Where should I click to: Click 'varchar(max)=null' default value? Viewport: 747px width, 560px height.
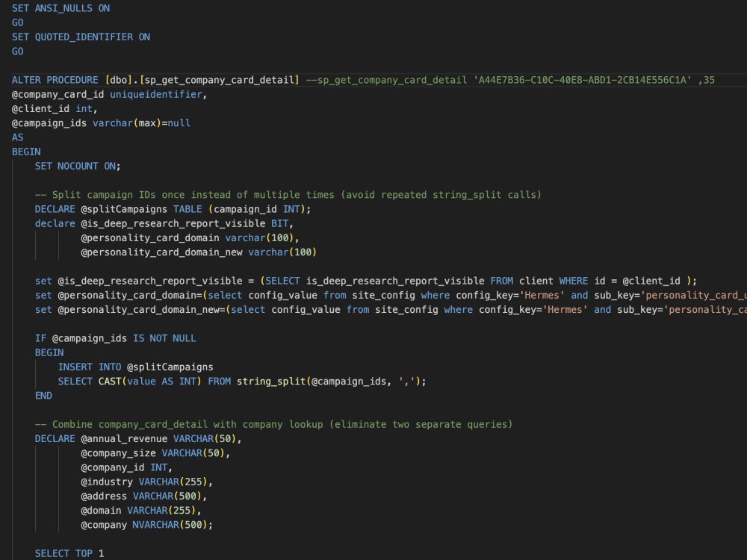coord(141,123)
